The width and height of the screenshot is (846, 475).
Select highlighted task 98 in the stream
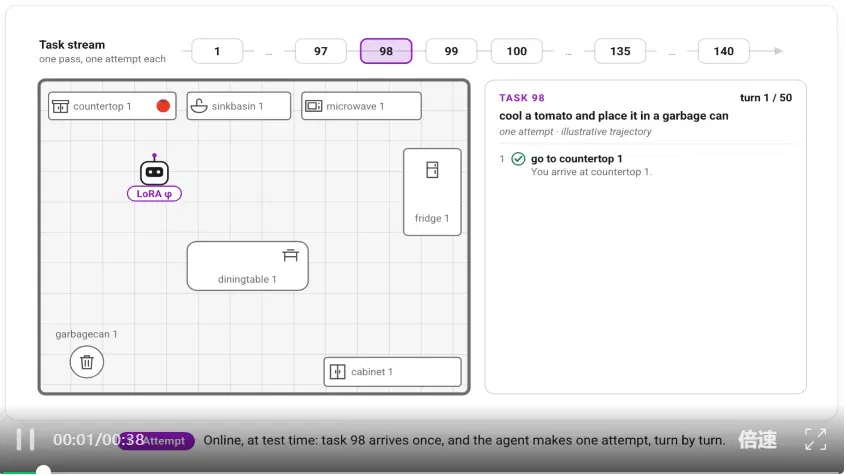[x=386, y=51]
